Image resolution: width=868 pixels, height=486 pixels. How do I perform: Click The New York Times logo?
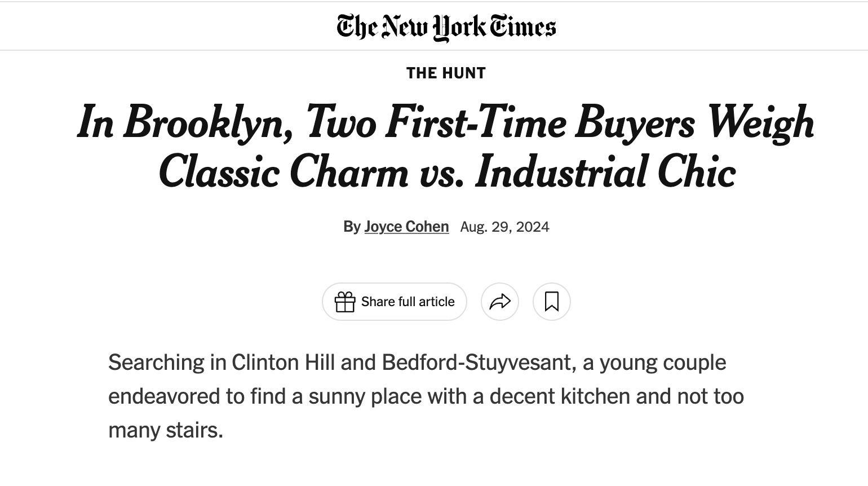click(446, 27)
